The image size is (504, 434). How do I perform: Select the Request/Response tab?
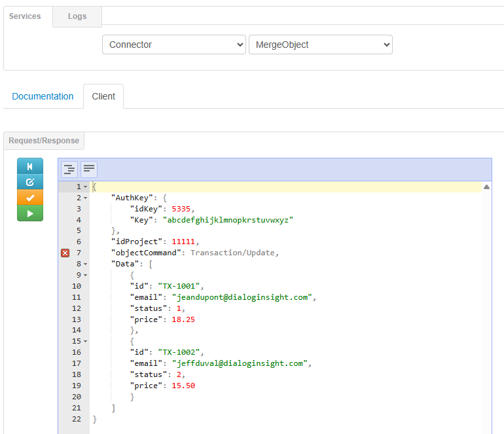(44, 141)
